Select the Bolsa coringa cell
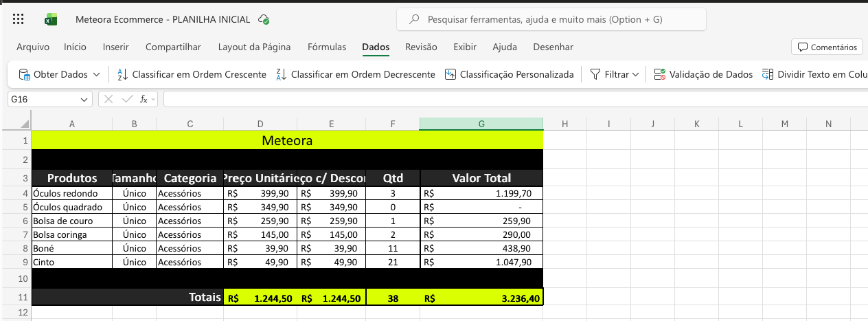Screen dimensions: 868x321 pyautogui.click(x=72, y=234)
